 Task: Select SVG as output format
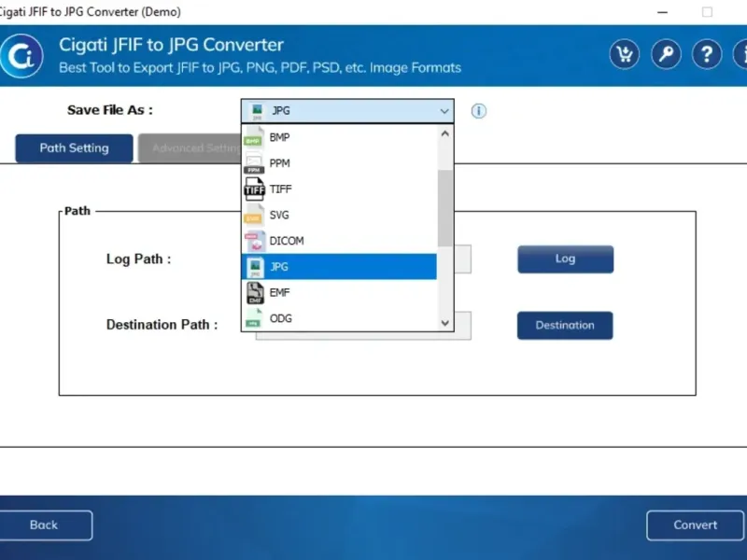point(339,215)
